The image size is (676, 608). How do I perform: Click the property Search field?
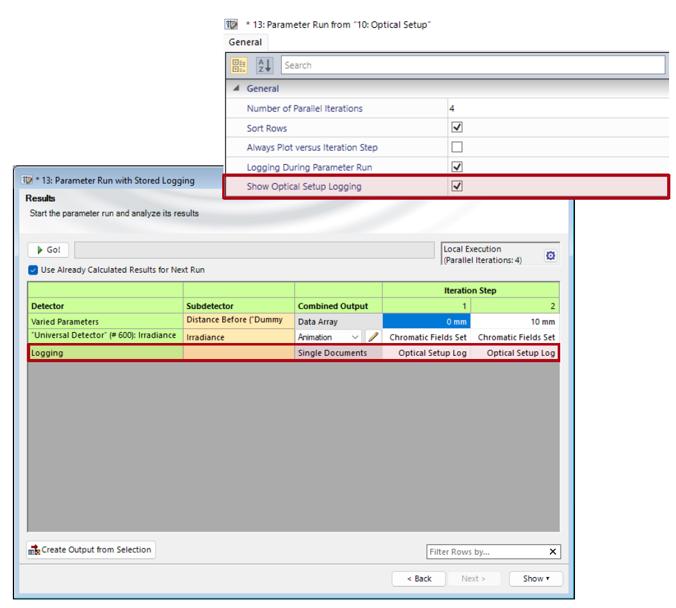pos(470,65)
